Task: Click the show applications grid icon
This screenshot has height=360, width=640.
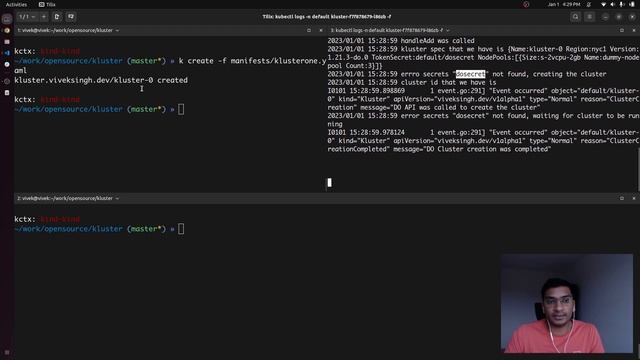Action: tap(7, 352)
